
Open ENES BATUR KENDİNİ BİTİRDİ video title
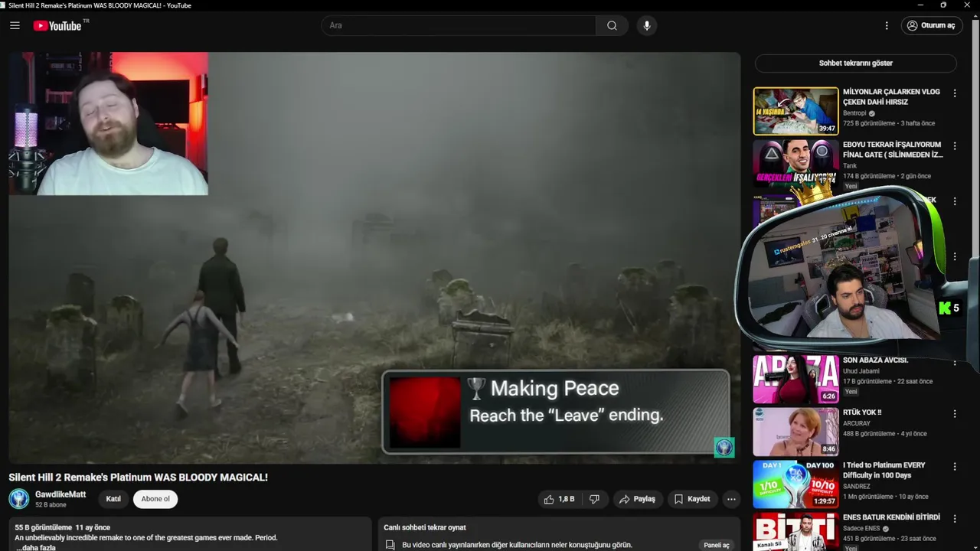point(892,517)
